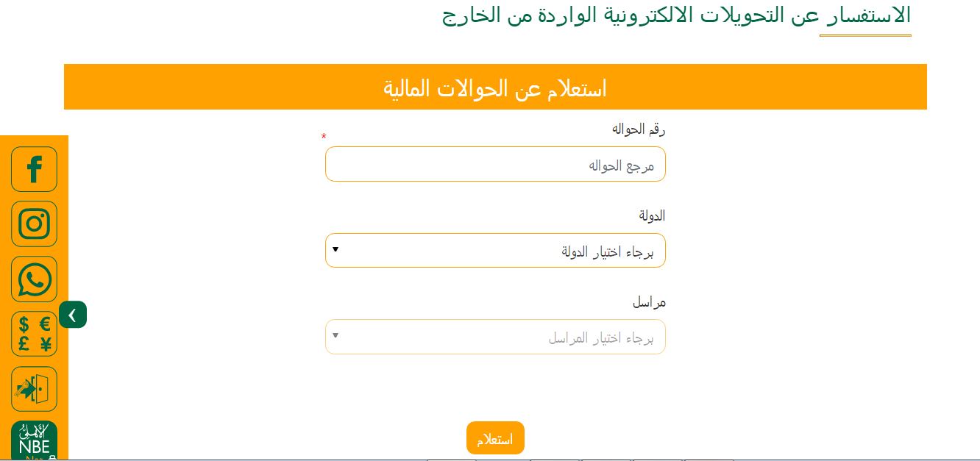Click the key and door login icon

[x=34, y=389]
